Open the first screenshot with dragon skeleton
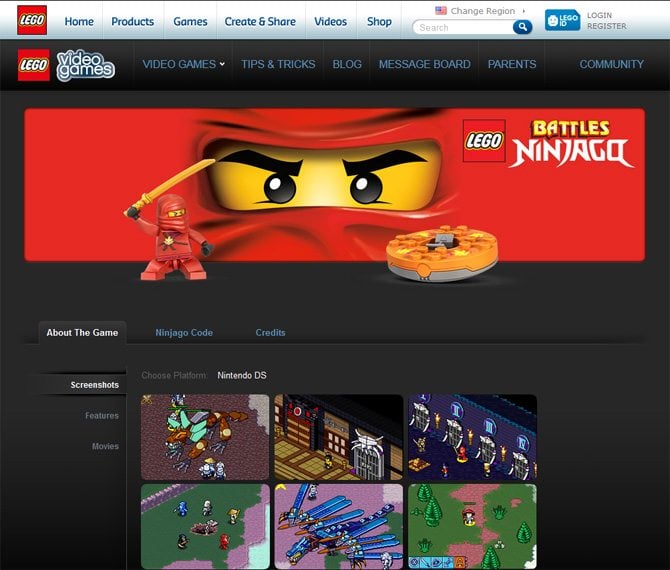The height and width of the screenshot is (570, 670). [x=205, y=436]
